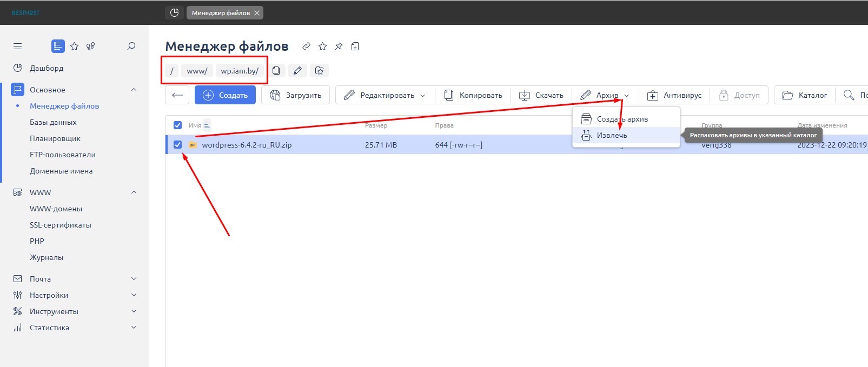This screenshot has height=367, width=868.
Task: Go back using the left arrow button
Action: coord(177,95)
